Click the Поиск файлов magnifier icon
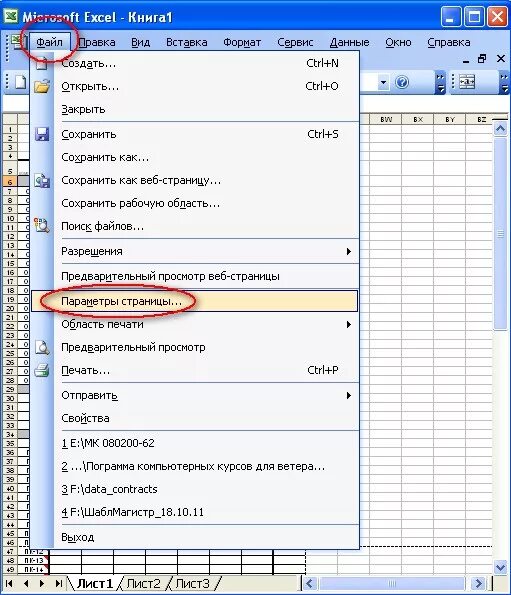 [42, 225]
